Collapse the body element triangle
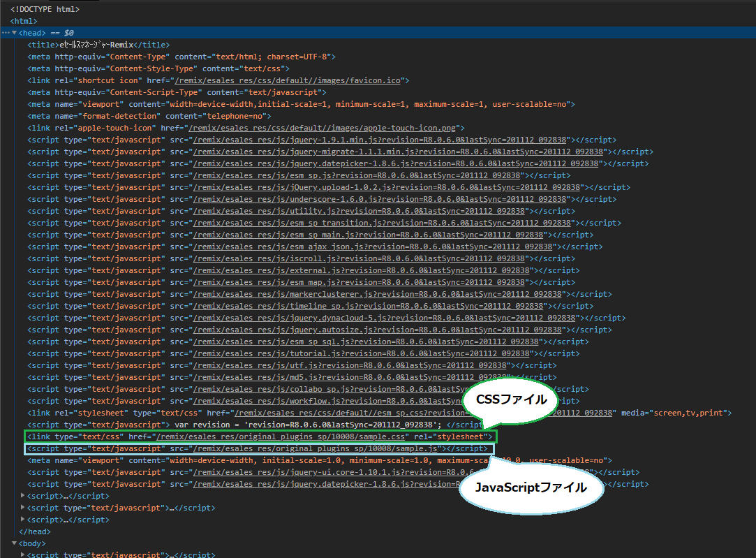This screenshot has height=558, width=756. tap(15, 543)
